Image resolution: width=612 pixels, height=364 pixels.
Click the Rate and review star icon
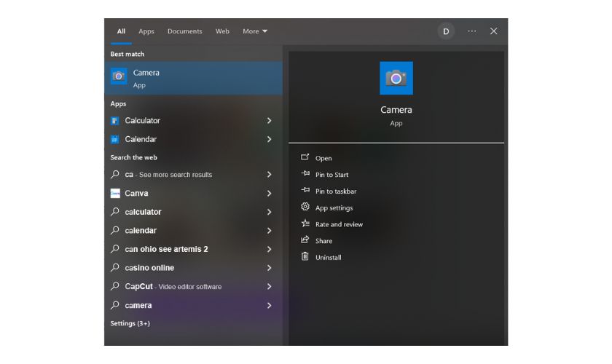click(x=305, y=224)
